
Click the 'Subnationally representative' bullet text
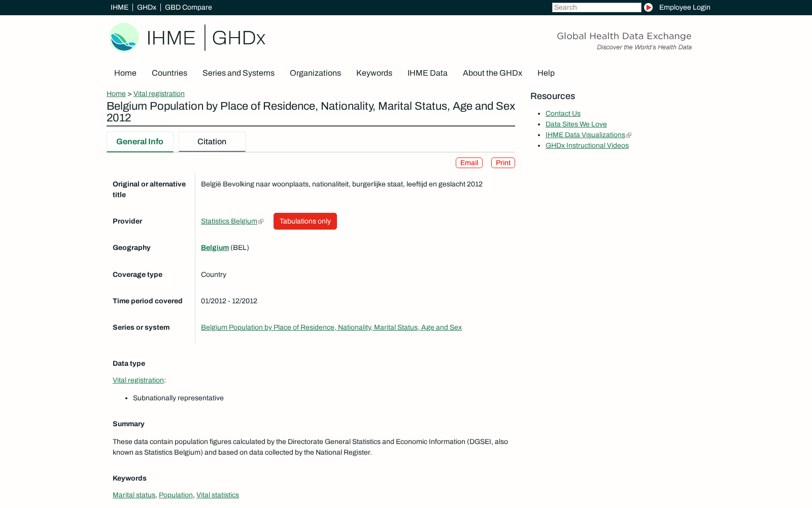[x=178, y=398]
